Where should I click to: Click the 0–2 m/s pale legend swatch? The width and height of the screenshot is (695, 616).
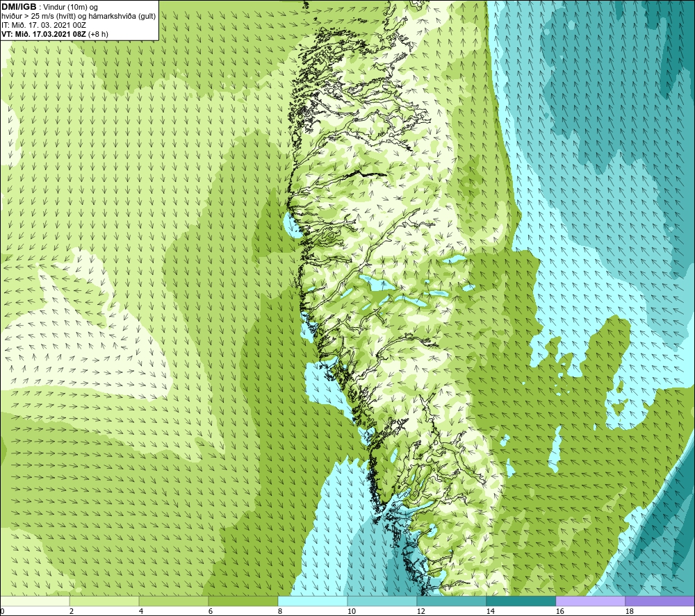(x=35, y=601)
